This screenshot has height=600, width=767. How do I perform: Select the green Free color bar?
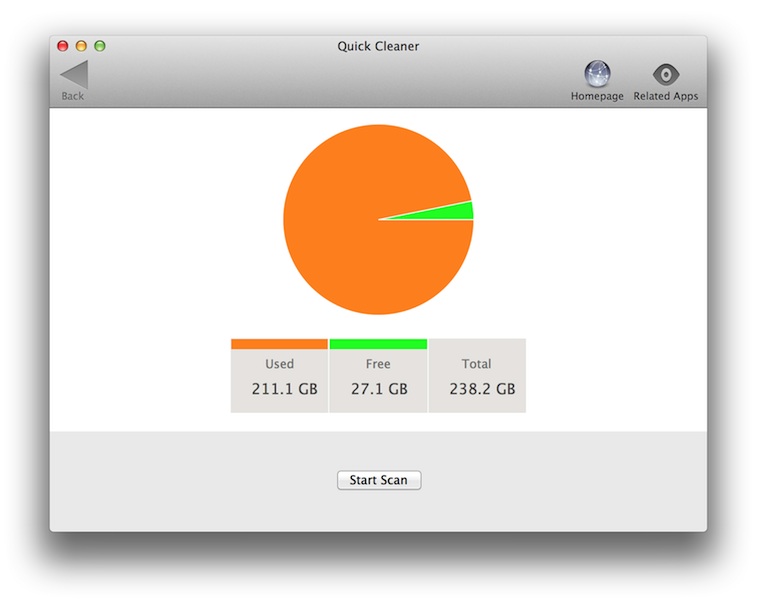click(378, 344)
